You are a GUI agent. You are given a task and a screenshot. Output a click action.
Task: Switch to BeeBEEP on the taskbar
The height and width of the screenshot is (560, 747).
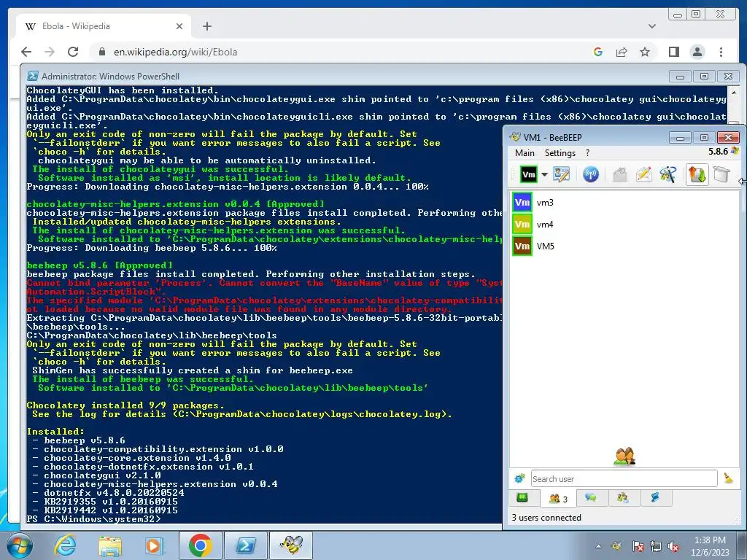(291, 545)
